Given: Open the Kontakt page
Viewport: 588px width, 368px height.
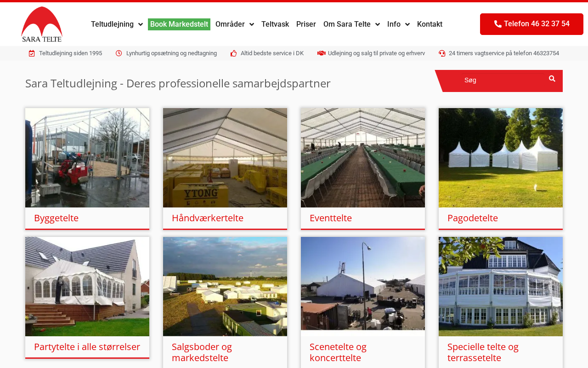Looking at the screenshot, I should click(x=430, y=24).
